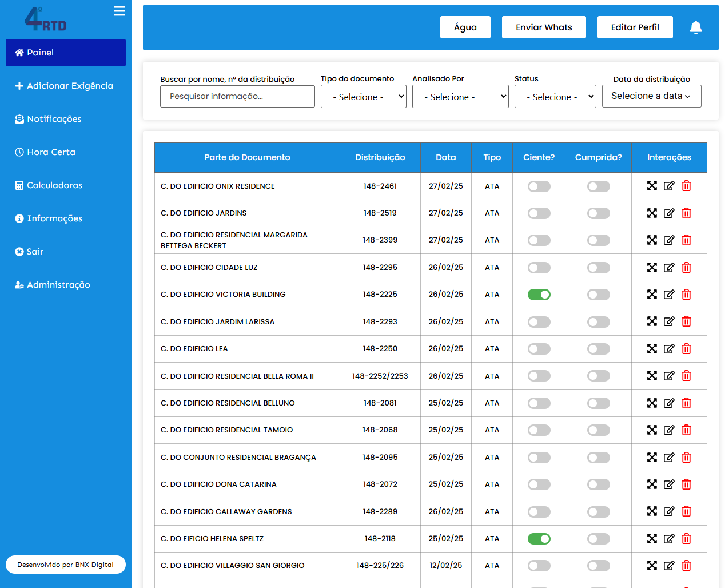Click the Enviar Whats button

543,27
